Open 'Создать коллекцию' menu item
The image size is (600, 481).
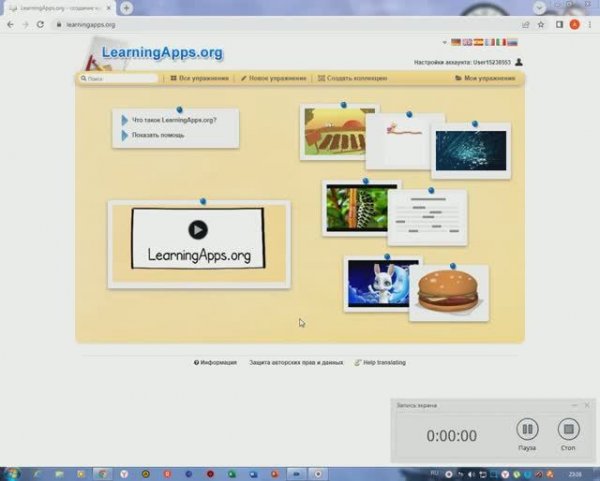point(352,78)
